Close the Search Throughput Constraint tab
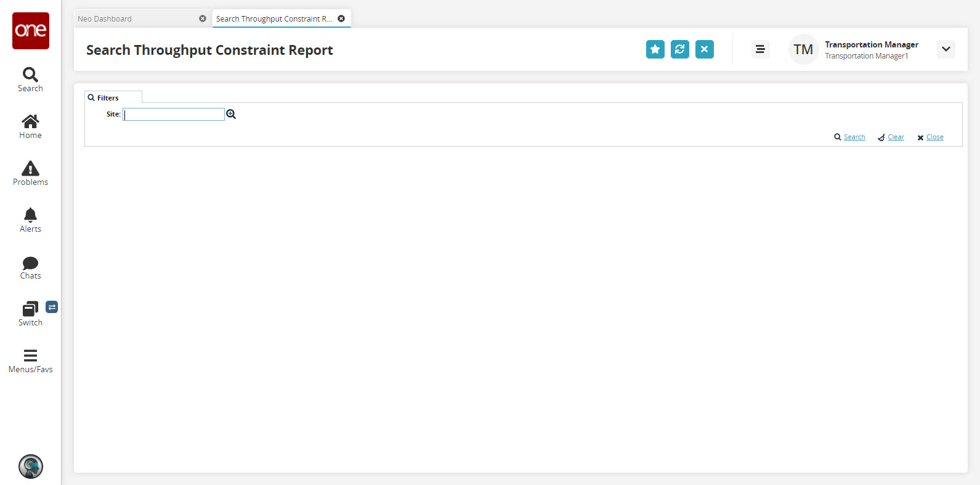 pos(341,18)
